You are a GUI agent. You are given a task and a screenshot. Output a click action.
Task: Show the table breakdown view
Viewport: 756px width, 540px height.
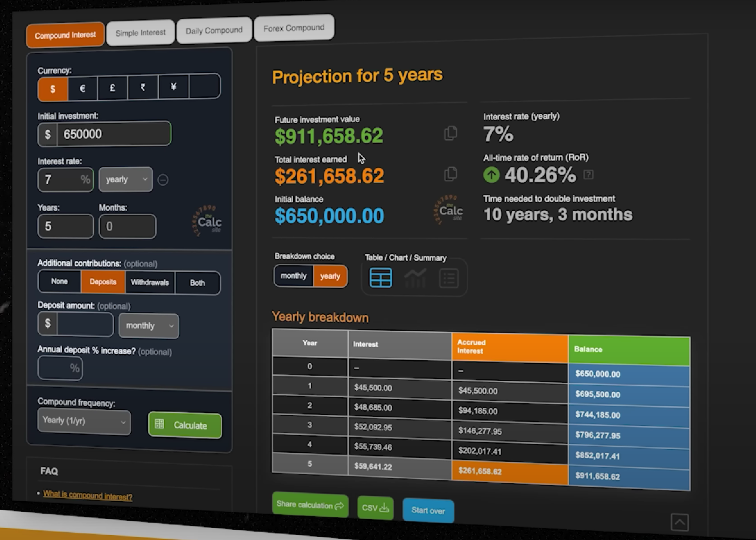(381, 278)
